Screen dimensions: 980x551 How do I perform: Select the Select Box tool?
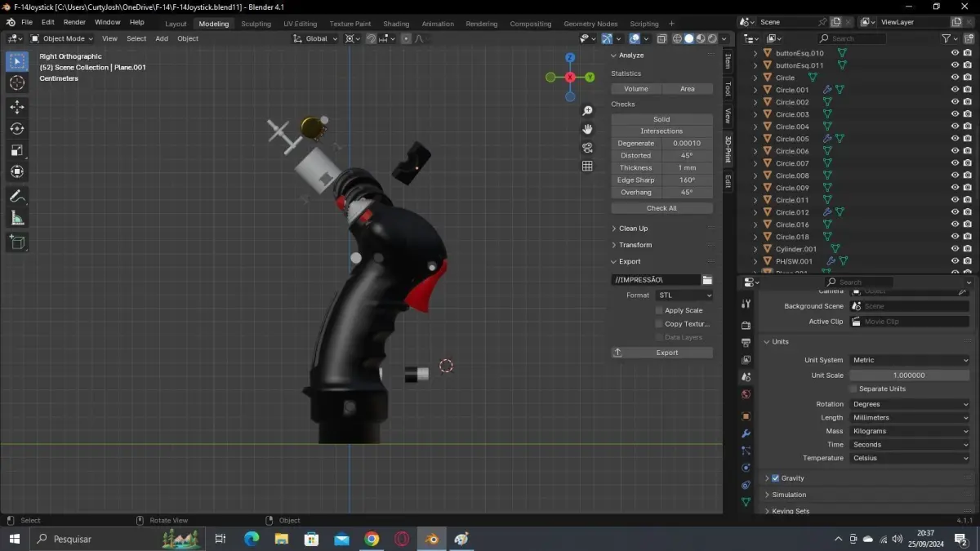click(17, 61)
